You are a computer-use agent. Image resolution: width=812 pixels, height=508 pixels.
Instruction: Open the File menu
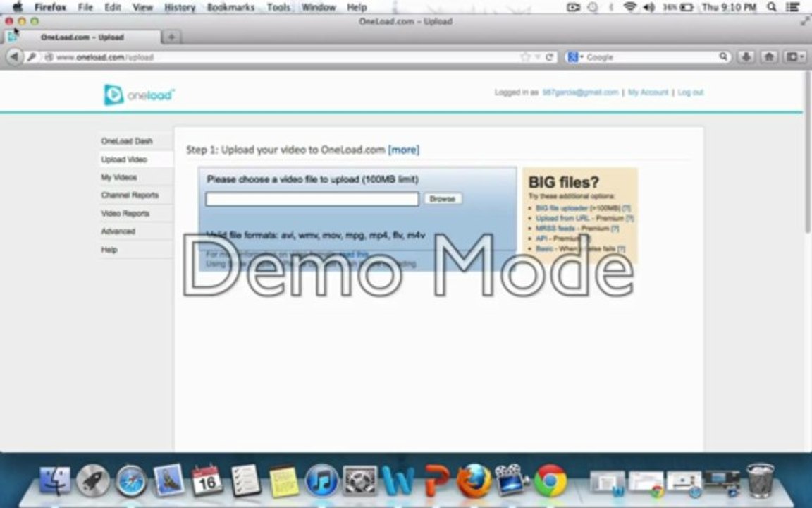[x=85, y=7]
